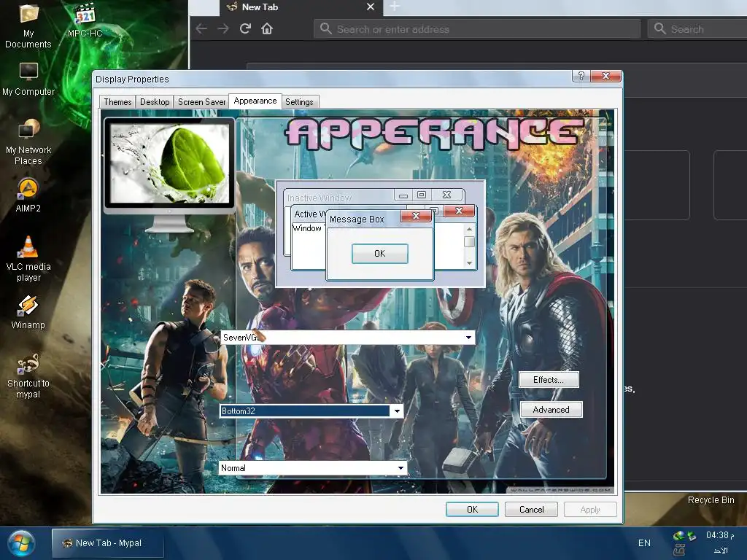The width and height of the screenshot is (747, 560).
Task: Switch to the Screen Saver tab
Action: [x=201, y=102]
